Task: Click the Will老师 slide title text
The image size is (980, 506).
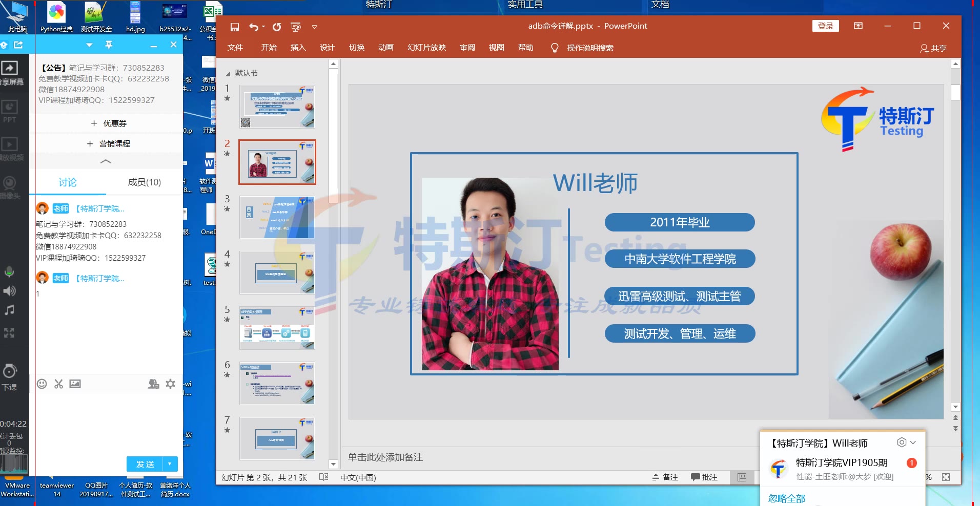Action: tap(595, 183)
